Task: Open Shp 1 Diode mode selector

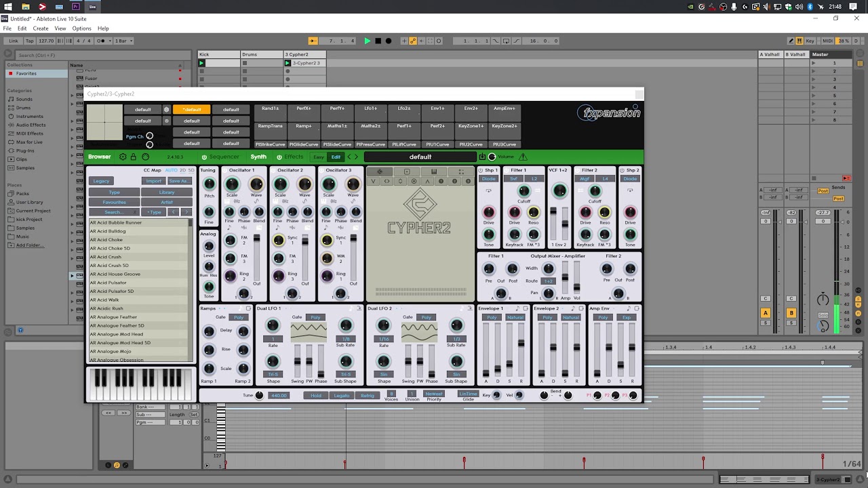Action: click(489, 179)
